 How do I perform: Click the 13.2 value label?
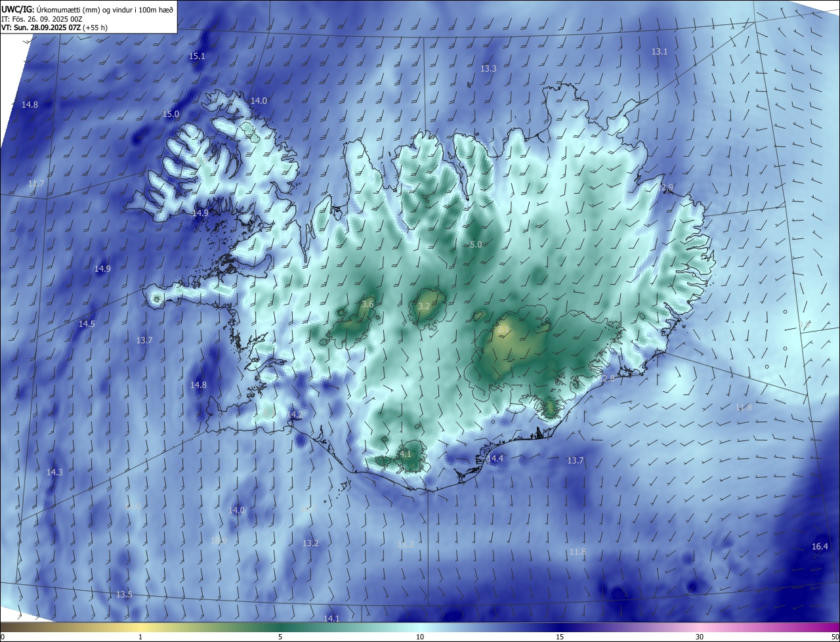pos(310,544)
